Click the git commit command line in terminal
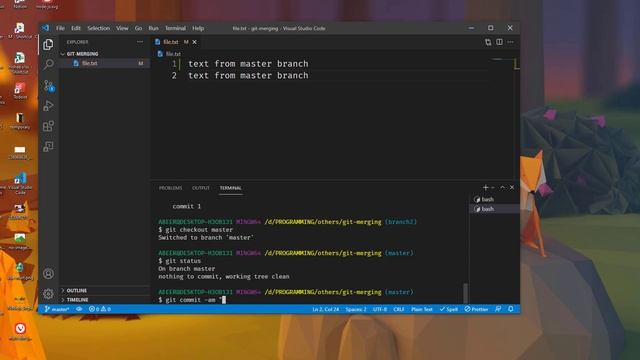Viewport: 640px width, 360px height. (192, 300)
